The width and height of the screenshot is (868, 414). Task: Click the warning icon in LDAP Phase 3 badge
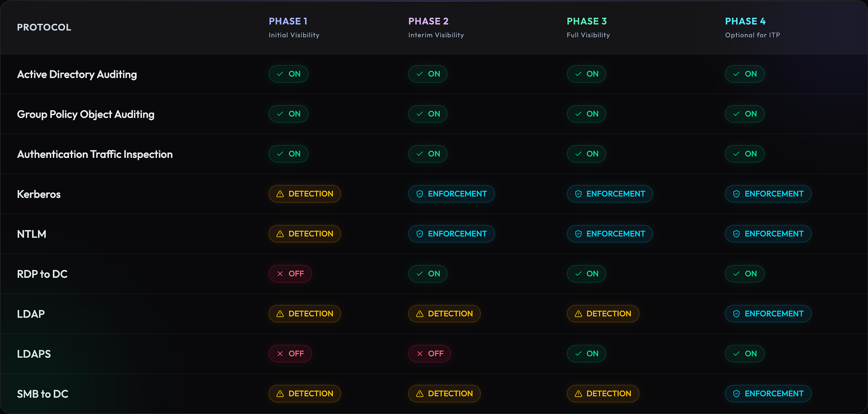(x=578, y=314)
